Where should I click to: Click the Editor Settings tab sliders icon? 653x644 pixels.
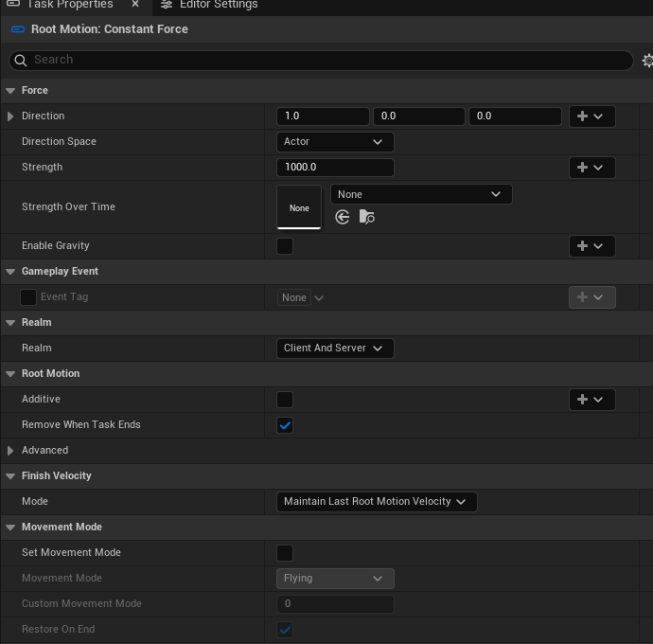pyautogui.click(x=167, y=5)
